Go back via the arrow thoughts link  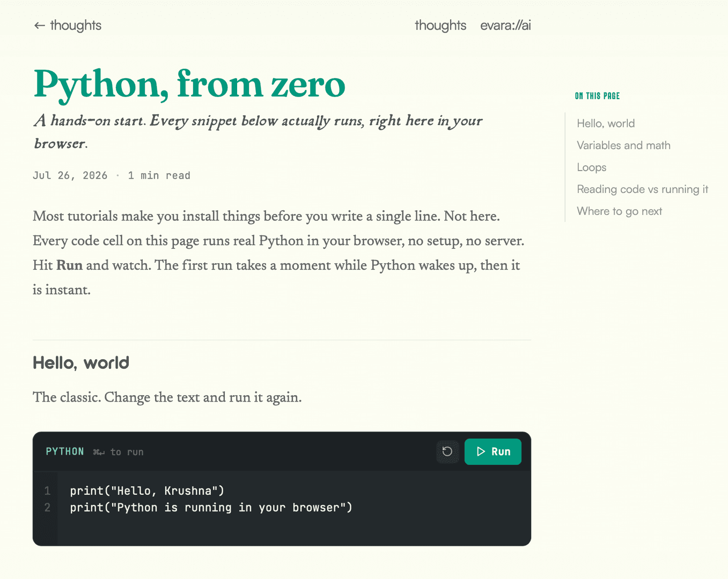pos(68,25)
